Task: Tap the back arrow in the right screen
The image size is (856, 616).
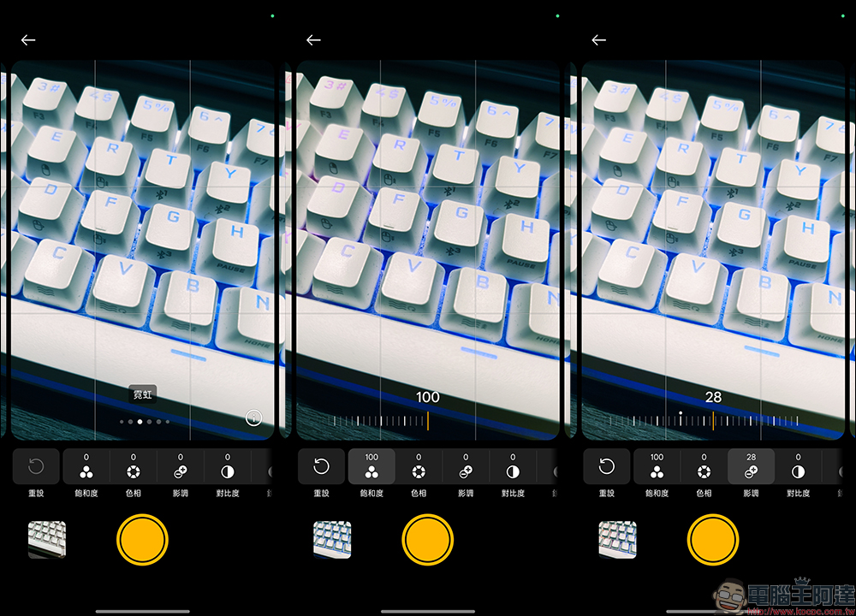Action: [x=599, y=40]
